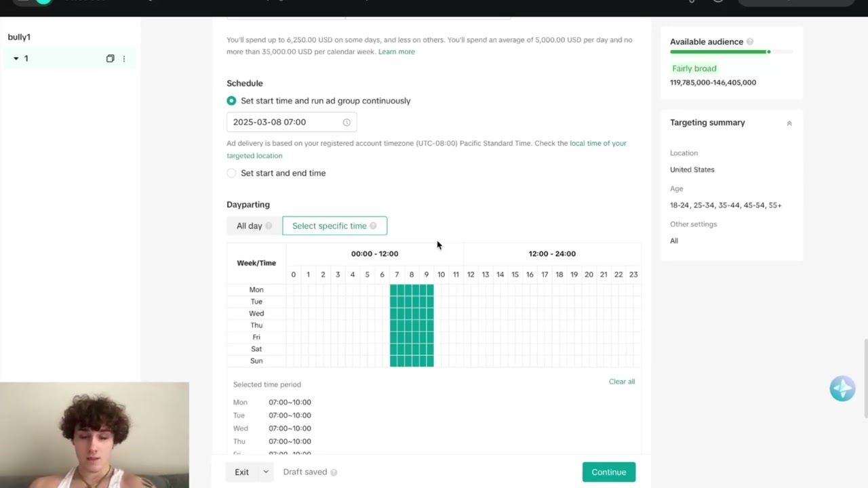The image size is (868, 488).
Task: Switch dayparting to All day tab
Action: (x=254, y=226)
